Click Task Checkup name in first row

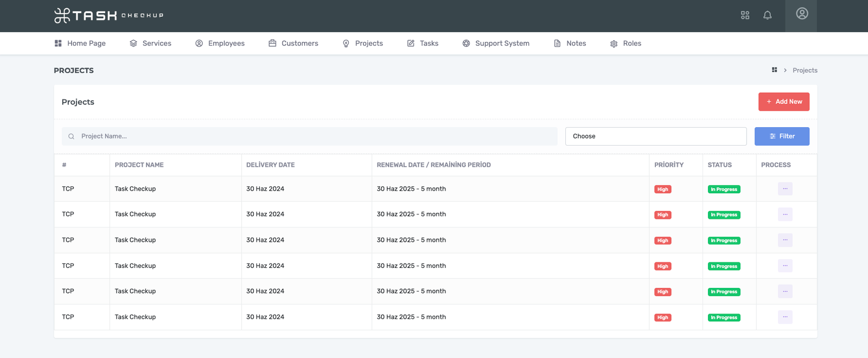pos(135,189)
